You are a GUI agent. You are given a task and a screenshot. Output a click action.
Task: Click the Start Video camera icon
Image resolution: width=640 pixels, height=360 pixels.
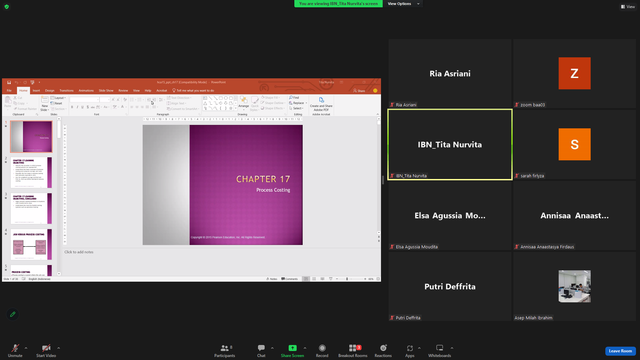46,348
